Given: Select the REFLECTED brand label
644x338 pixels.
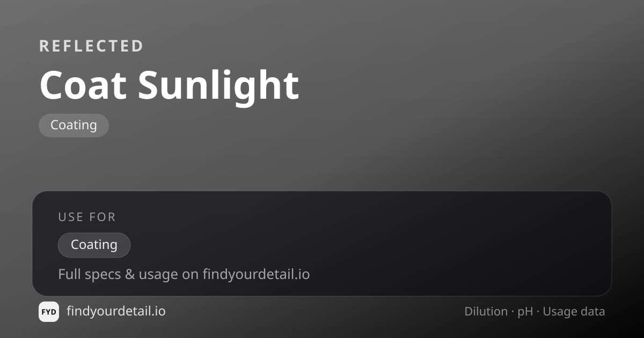Looking at the screenshot, I should click(x=91, y=46).
